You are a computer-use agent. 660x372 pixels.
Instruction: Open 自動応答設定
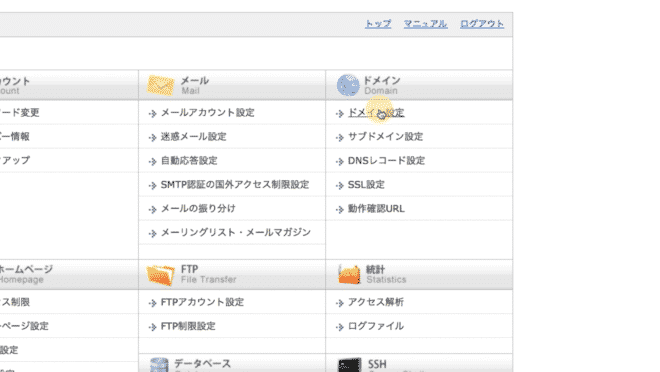[189, 161]
